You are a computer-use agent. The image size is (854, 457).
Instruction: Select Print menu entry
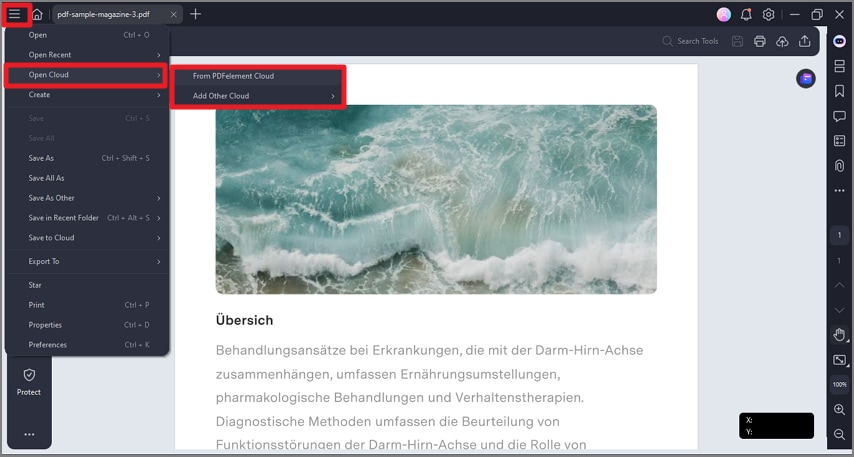coord(87,305)
